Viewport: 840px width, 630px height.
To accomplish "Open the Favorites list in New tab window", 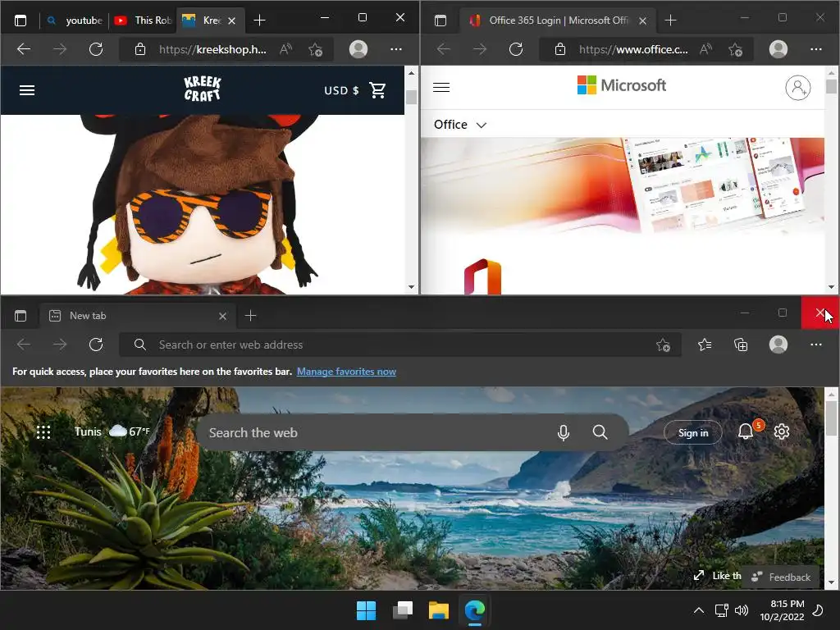I will [x=705, y=345].
